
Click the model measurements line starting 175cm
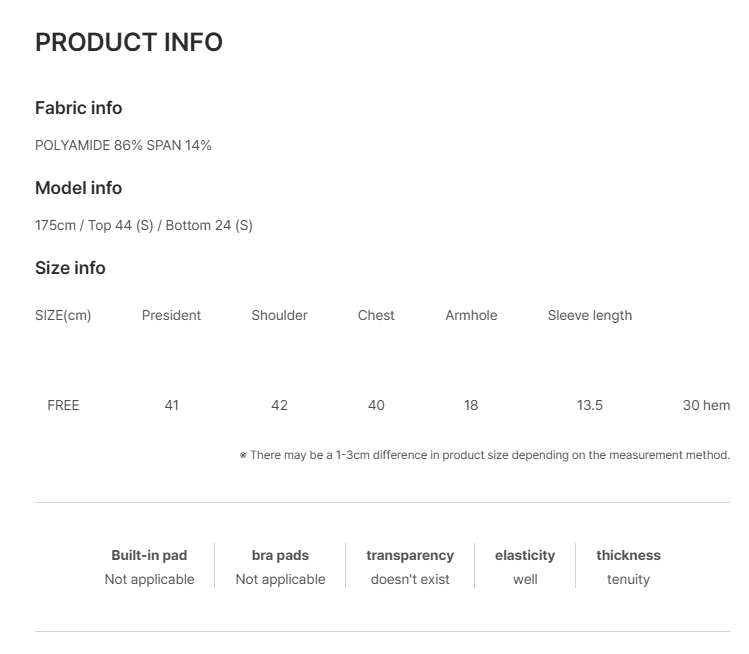point(144,225)
